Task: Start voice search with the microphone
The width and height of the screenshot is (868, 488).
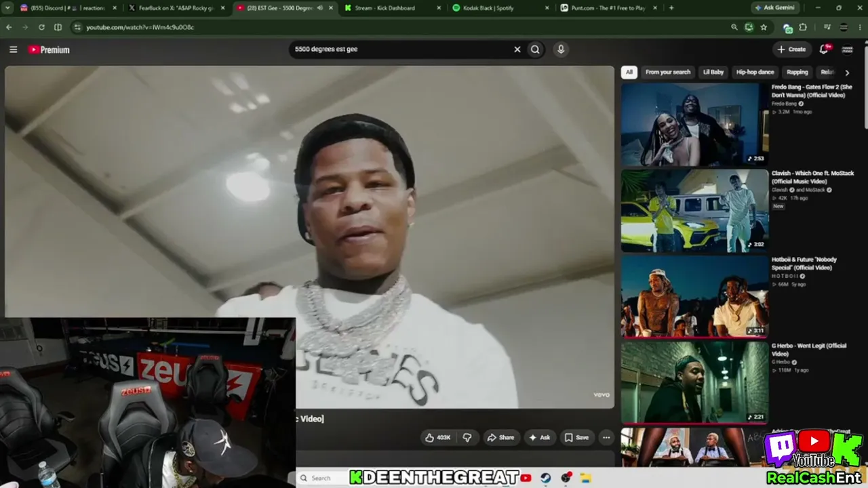Action: tap(561, 49)
